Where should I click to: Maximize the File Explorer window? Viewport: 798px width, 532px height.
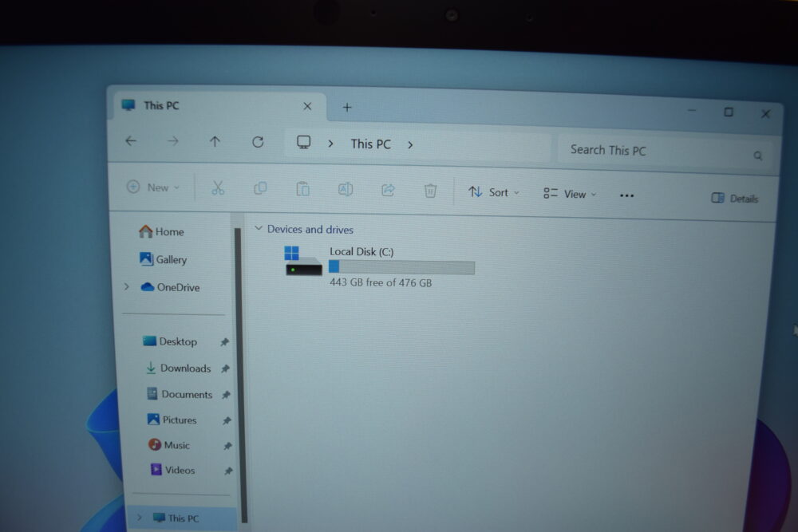pos(729,112)
